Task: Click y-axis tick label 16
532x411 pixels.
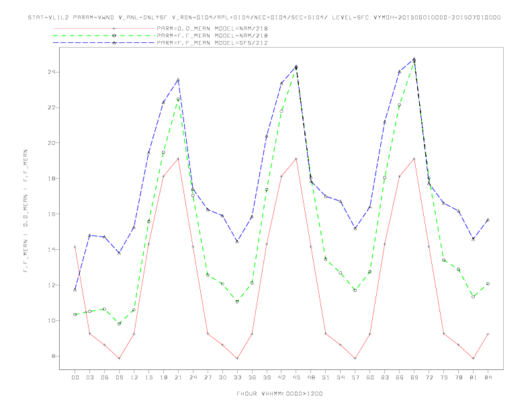Action: [x=52, y=214]
